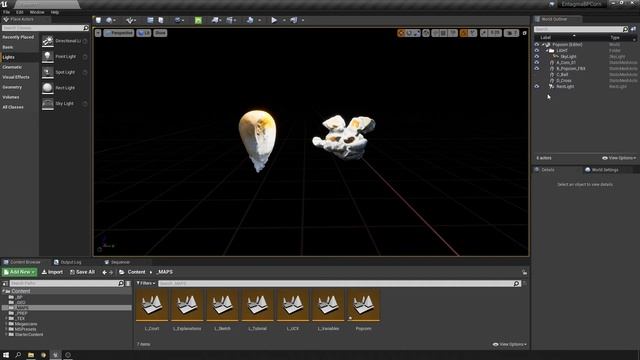Toggle visibility of SkyLight actor

(537, 56)
